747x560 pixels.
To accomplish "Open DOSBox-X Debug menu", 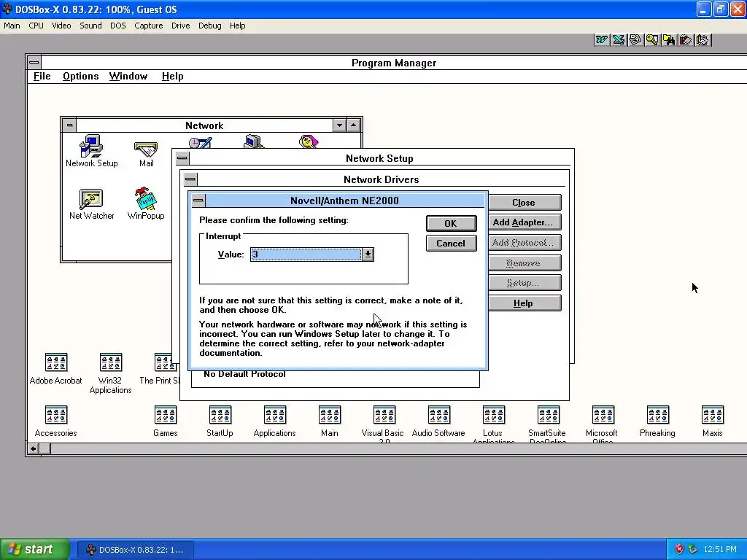I will tap(209, 26).
